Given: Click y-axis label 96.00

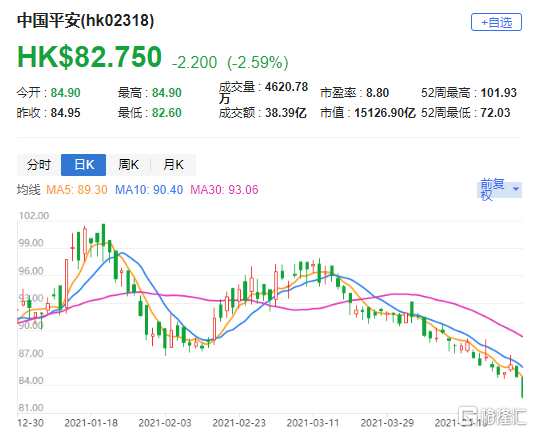Looking at the screenshot, I should [x=31, y=271].
